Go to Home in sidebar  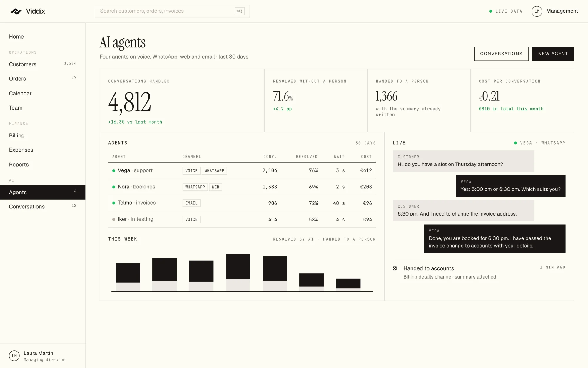point(43,37)
